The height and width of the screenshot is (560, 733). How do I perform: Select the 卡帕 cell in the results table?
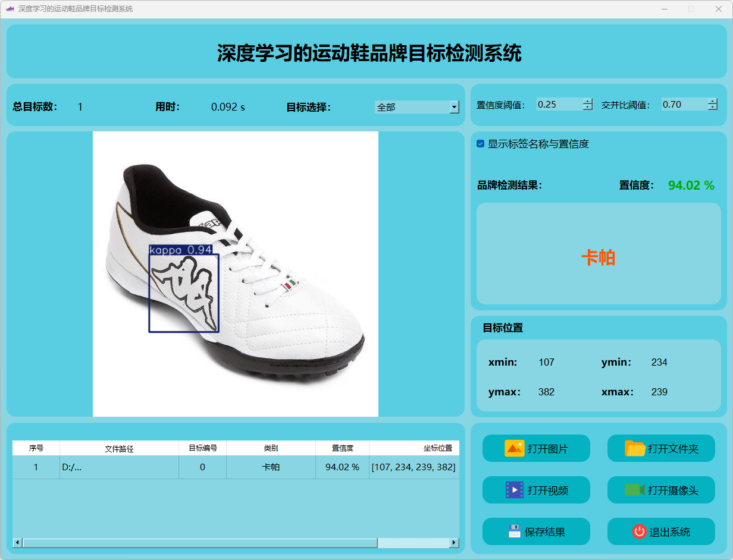coord(271,467)
